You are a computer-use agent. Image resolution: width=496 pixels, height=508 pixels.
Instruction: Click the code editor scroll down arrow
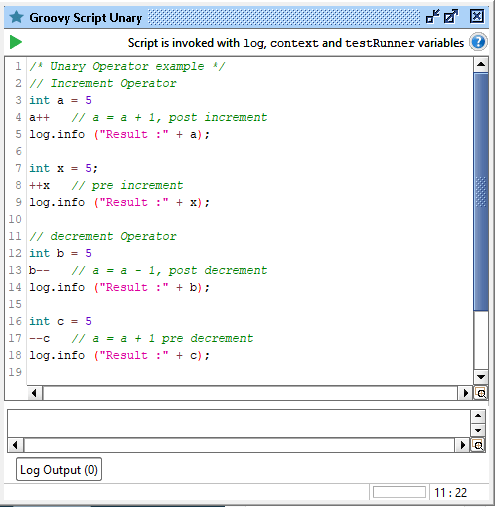click(x=481, y=377)
